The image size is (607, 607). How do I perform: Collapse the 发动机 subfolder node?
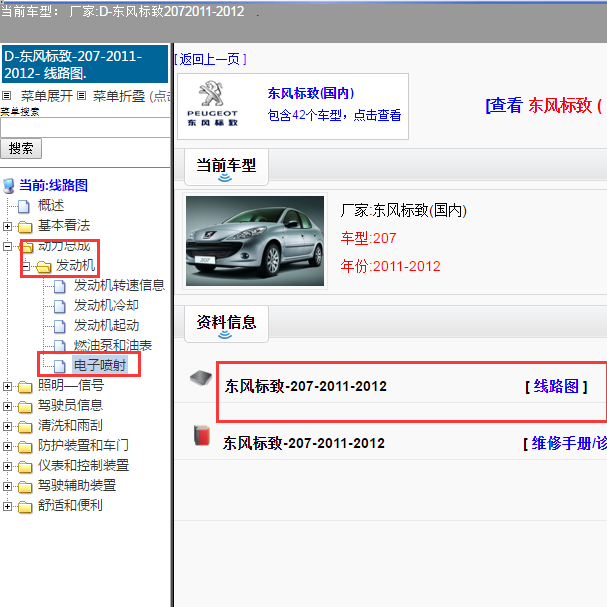point(26,266)
